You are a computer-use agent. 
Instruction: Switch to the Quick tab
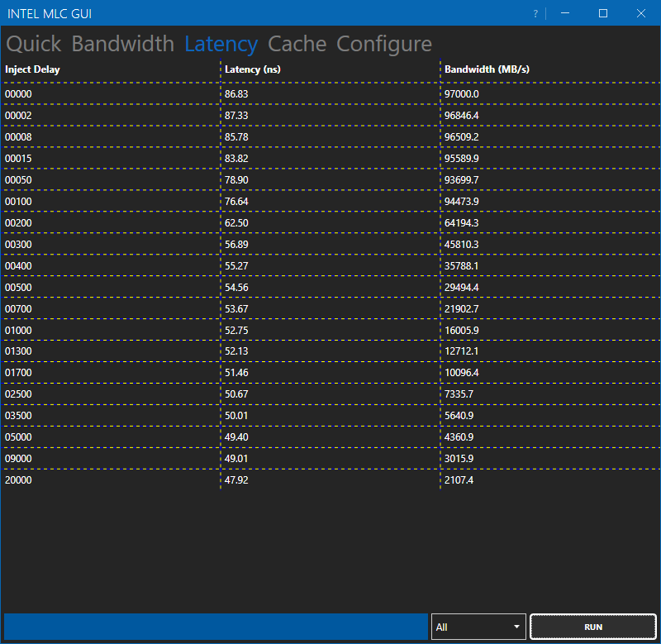[34, 44]
